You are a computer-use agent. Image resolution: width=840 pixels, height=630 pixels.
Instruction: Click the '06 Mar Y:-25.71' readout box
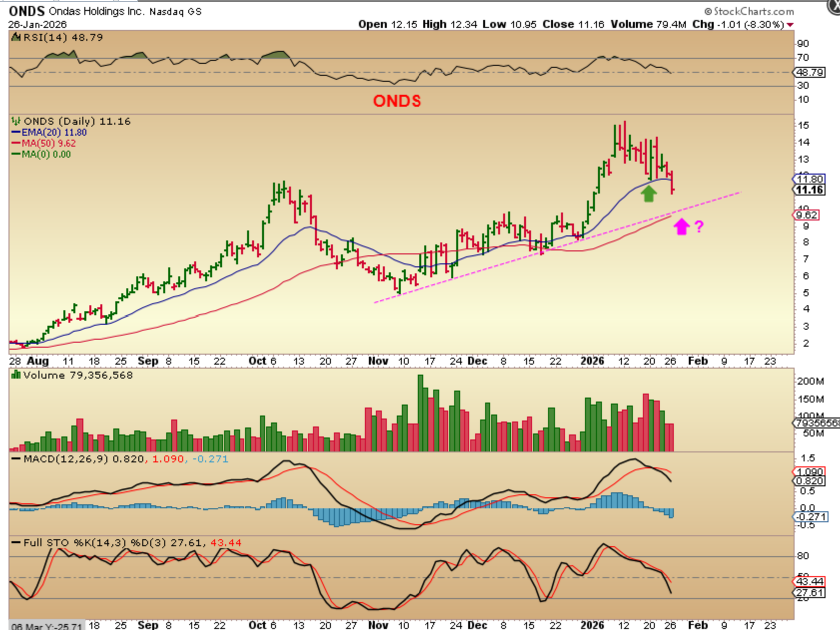[x=46, y=626]
